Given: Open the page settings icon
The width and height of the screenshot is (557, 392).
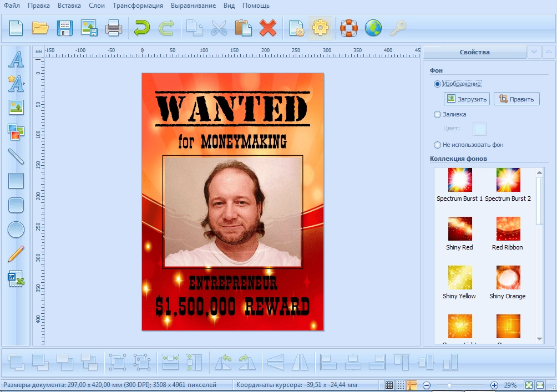Looking at the screenshot, I should (x=296, y=28).
